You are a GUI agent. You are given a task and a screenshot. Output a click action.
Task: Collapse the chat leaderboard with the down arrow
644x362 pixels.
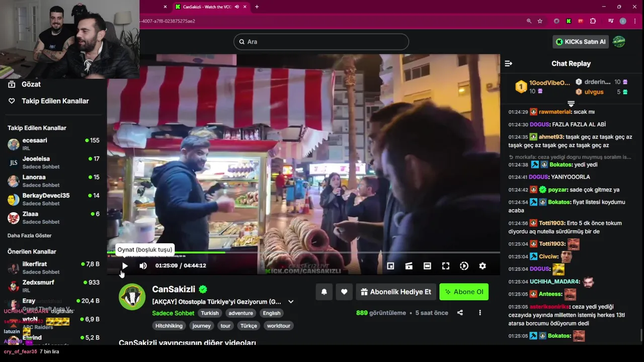tap(571, 103)
